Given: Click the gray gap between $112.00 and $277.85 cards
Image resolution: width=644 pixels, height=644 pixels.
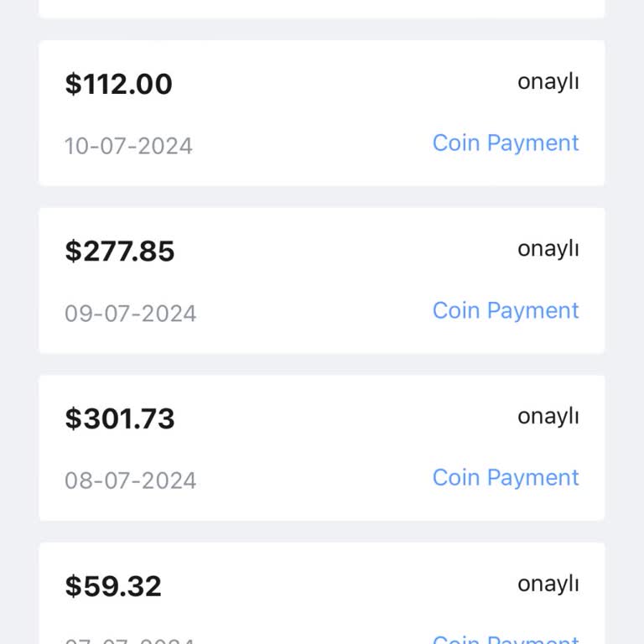Looking at the screenshot, I should coord(321,197).
